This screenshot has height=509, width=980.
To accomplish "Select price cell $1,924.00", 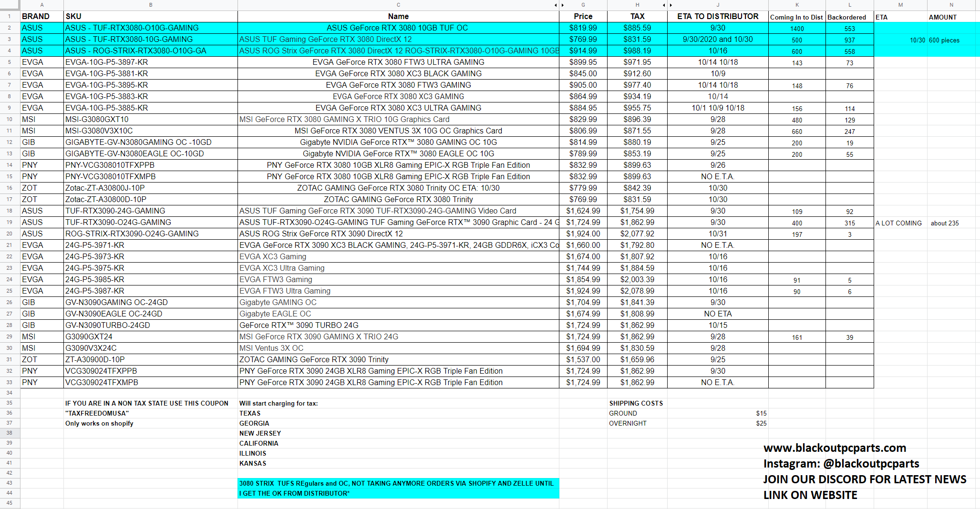I will (x=583, y=234).
